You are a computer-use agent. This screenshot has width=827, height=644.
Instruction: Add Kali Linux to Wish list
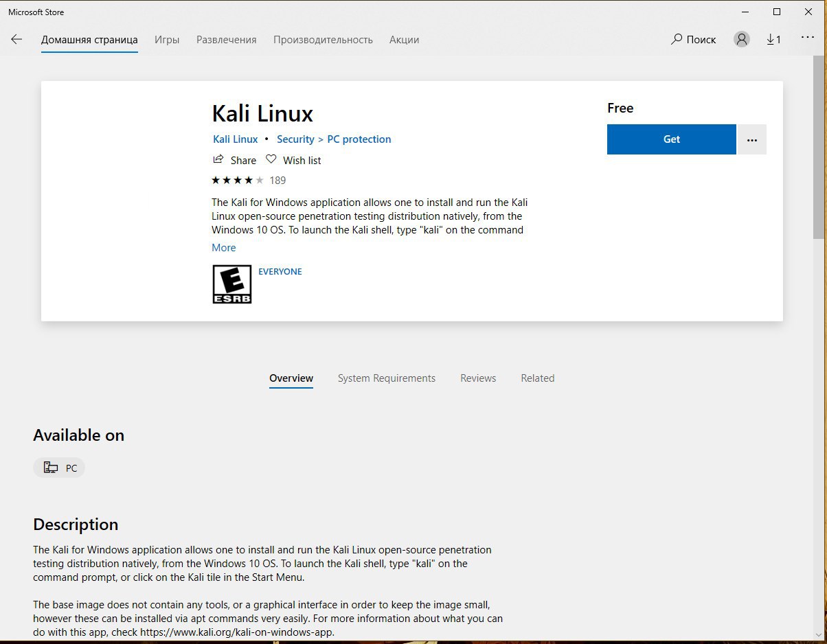[293, 160]
